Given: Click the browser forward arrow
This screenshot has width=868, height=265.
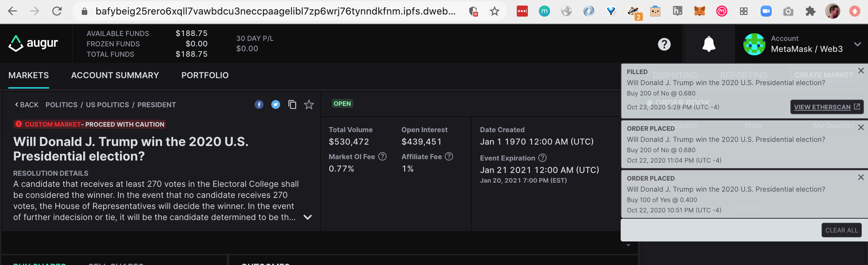Looking at the screenshot, I should [35, 11].
